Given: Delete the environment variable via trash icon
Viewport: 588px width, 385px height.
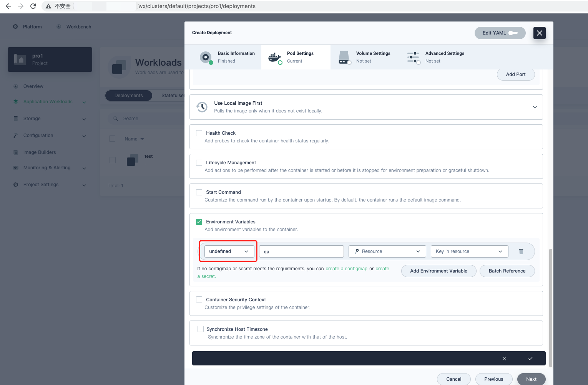Looking at the screenshot, I should [521, 251].
